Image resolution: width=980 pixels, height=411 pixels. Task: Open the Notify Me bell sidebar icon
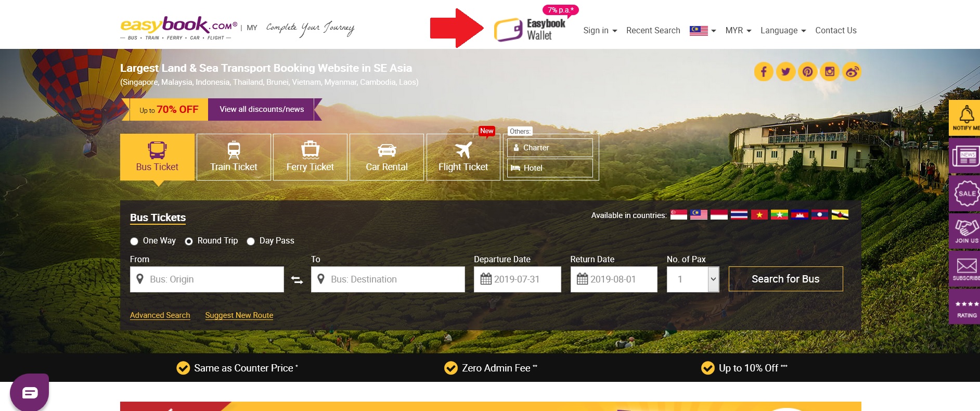[965, 118]
